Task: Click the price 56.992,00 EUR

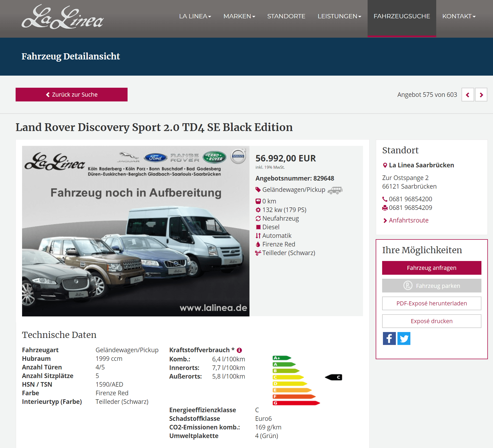Action: 286,158
